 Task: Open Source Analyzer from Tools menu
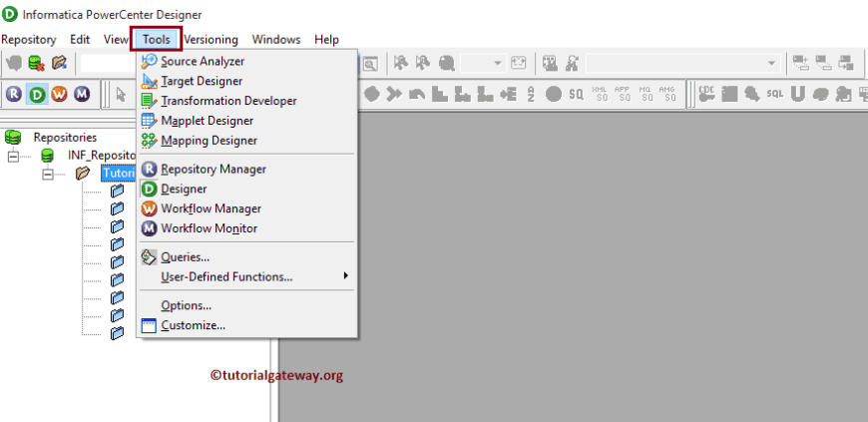[247, 61]
